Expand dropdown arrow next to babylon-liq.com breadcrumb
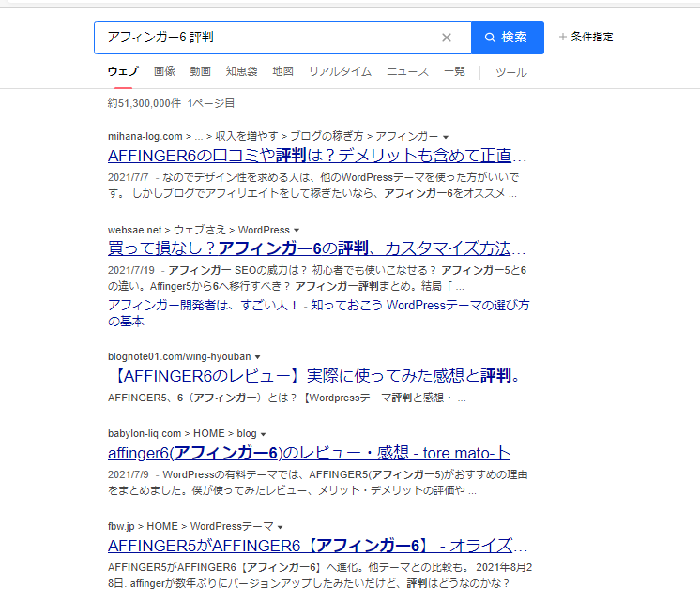Screen dimensions: 700x616 pos(264,434)
